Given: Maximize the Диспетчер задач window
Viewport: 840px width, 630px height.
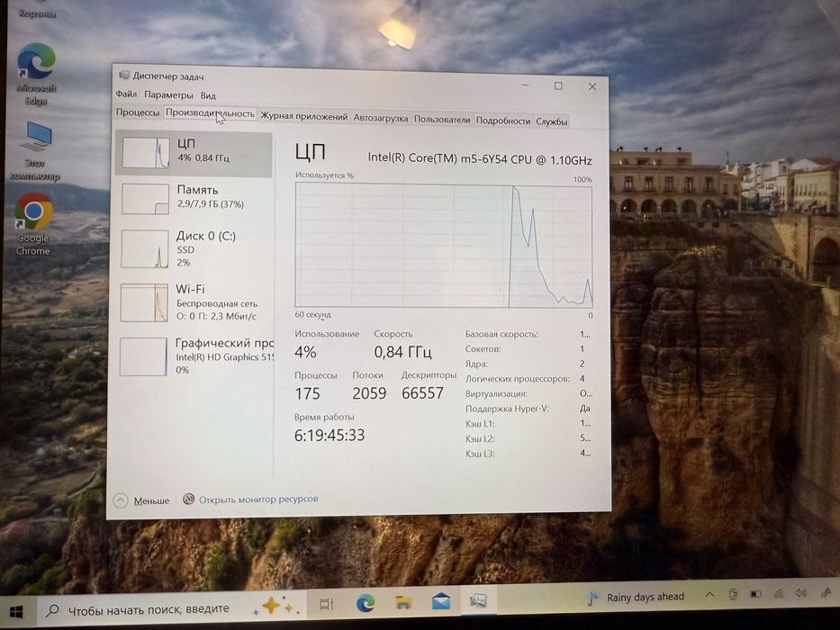Looking at the screenshot, I should (x=558, y=85).
